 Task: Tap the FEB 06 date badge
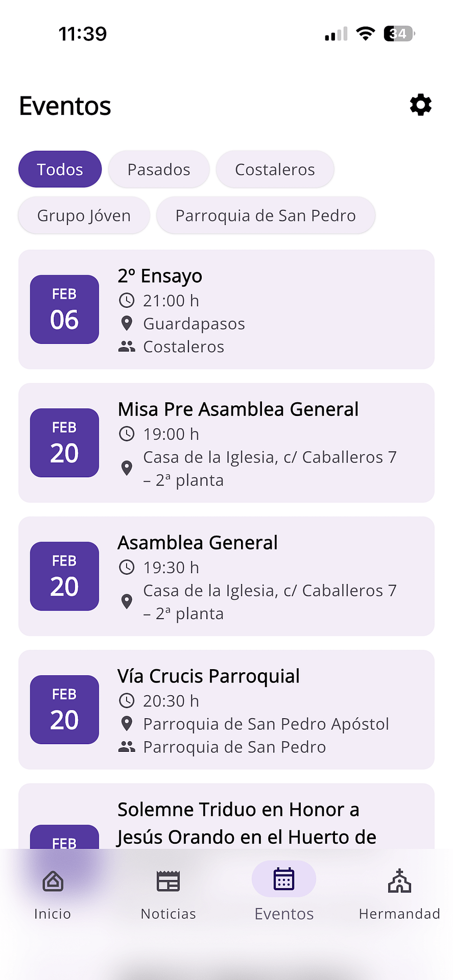point(64,309)
